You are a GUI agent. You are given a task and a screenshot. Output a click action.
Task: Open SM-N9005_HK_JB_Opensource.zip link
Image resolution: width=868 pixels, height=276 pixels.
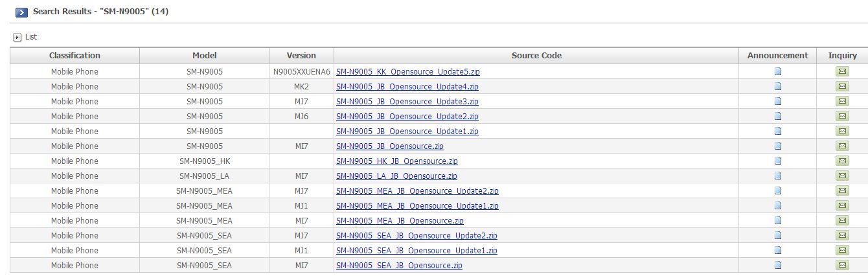tap(396, 161)
